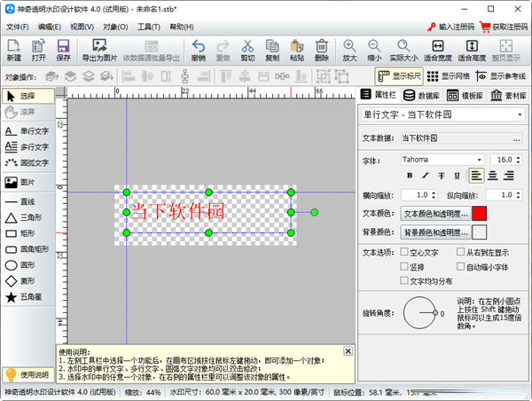Open the 帮助(H) menu
The image size is (532, 401).
tap(182, 27)
